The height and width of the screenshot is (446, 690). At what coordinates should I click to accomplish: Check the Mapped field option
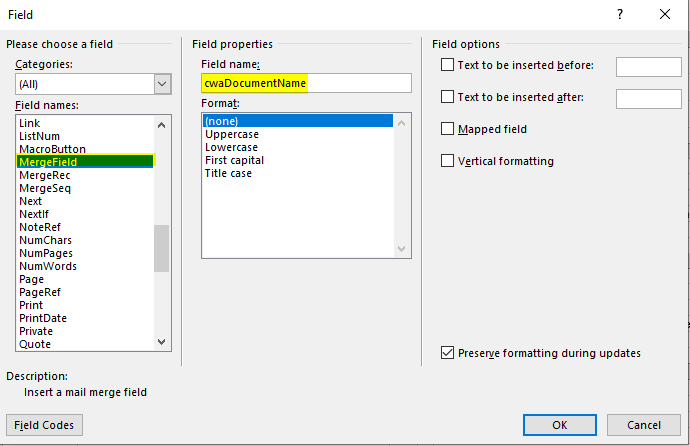(447, 130)
